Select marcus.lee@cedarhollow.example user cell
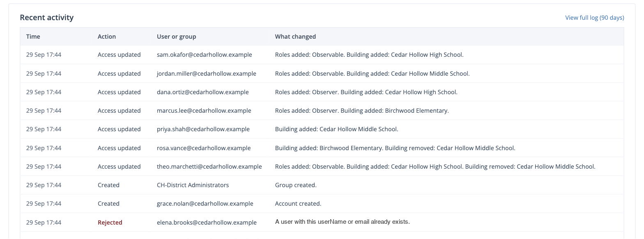Viewport: 644px width, 239px height. click(204, 111)
